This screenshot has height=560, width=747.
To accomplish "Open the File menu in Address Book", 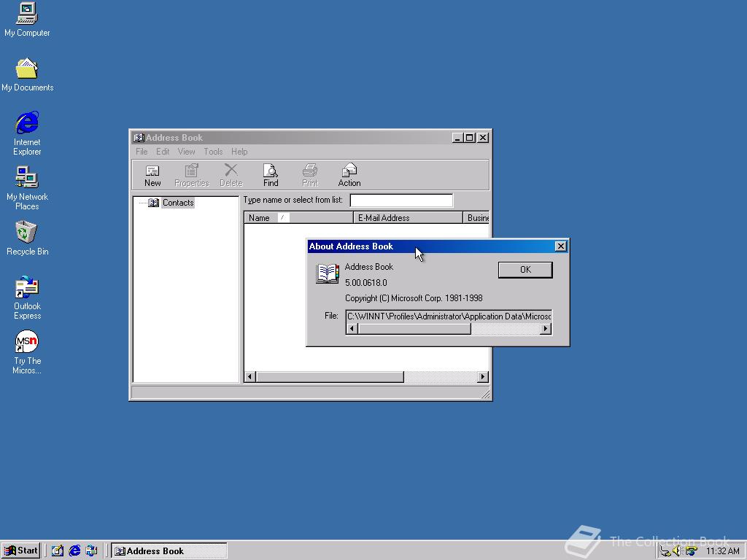I will coord(142,152).
